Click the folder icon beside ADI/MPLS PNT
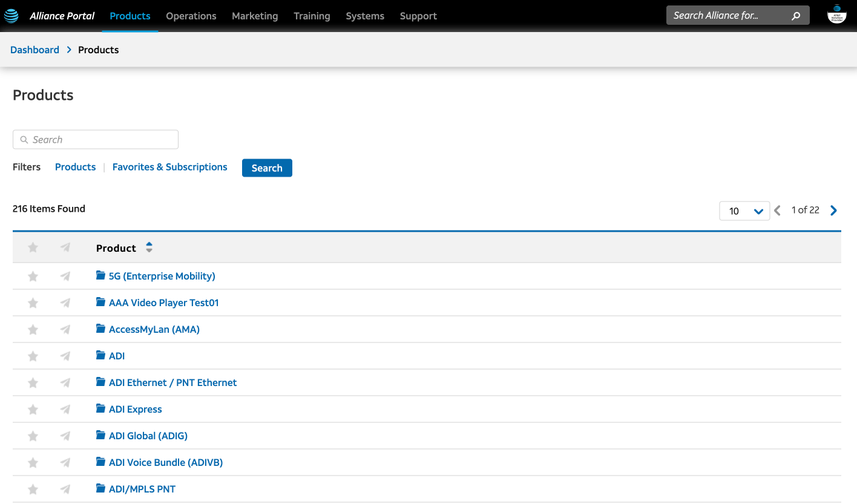Screen dimensions: 857x504 click(x=101, y=488)
